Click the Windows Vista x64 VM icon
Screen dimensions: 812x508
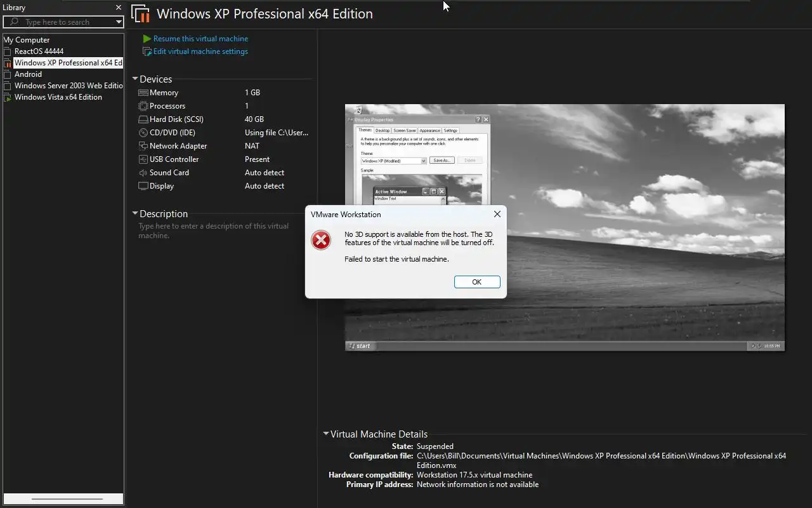pyautogui.click(x=8, y=97)
